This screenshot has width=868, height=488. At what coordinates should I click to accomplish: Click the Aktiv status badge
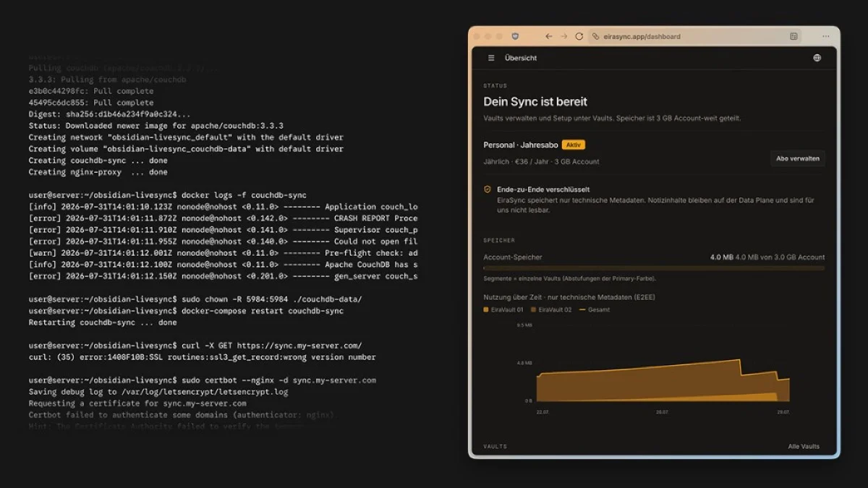[x=573, y=145]
